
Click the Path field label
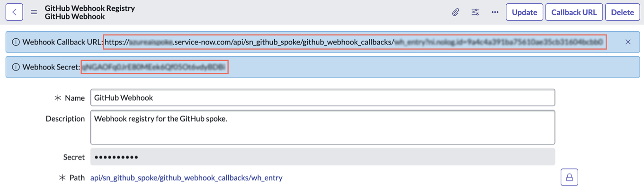point(77,178)
